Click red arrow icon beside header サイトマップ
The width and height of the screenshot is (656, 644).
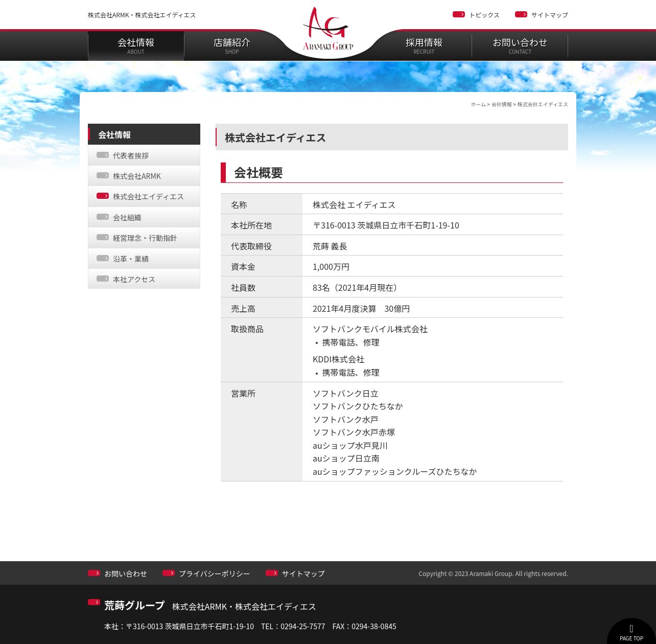(x=521, y=14)
